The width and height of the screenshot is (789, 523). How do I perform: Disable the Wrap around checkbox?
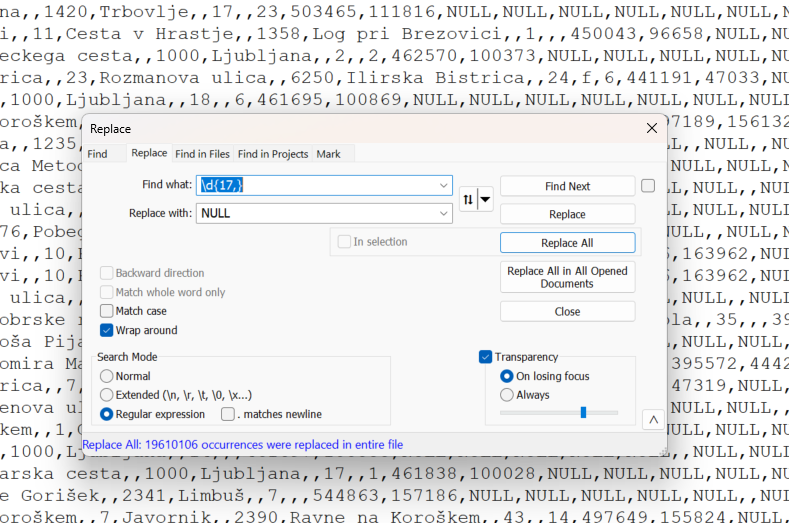click(106, 330)
